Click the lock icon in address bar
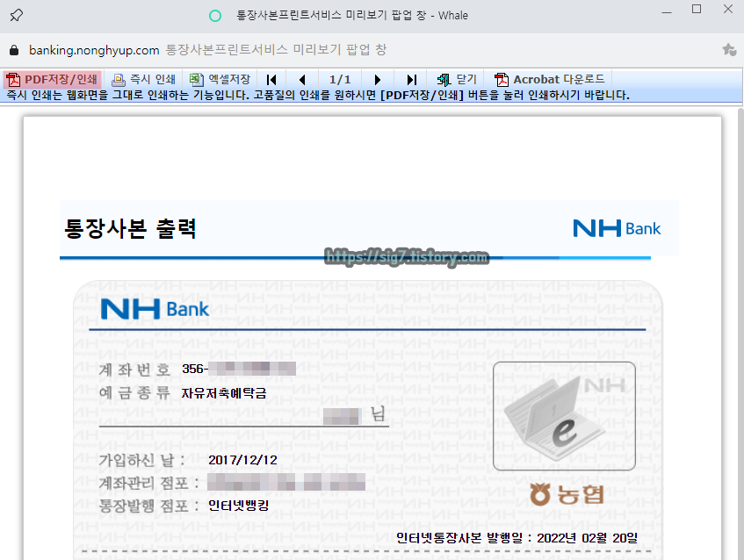Screen dimensions: 744x560 click(14, 50)
